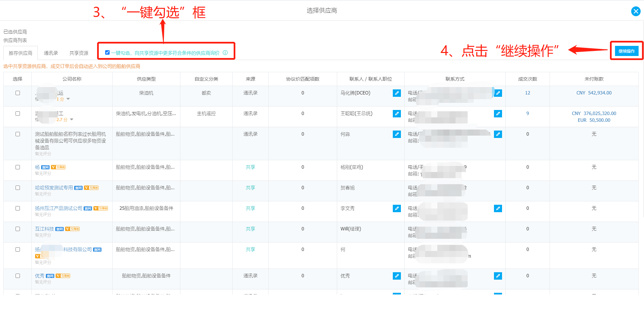The width and height of the screenshot is (644, 310).
Task: Click contact name 杨刚(菜鸡)
Action: click(x=352, y=167)
